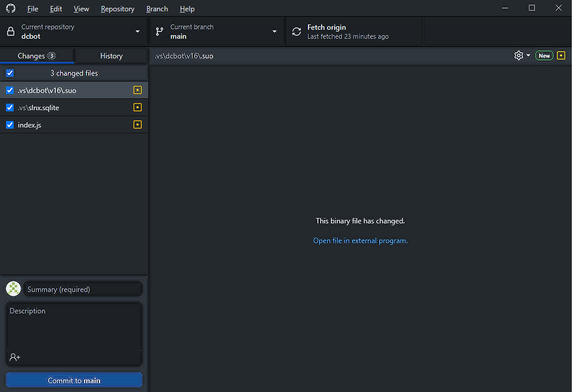Uncheck the .vs\slnx.sqlite file checkbox
Image resolution: width=573 pixels, height=392 pixels.
click(10, 107)
